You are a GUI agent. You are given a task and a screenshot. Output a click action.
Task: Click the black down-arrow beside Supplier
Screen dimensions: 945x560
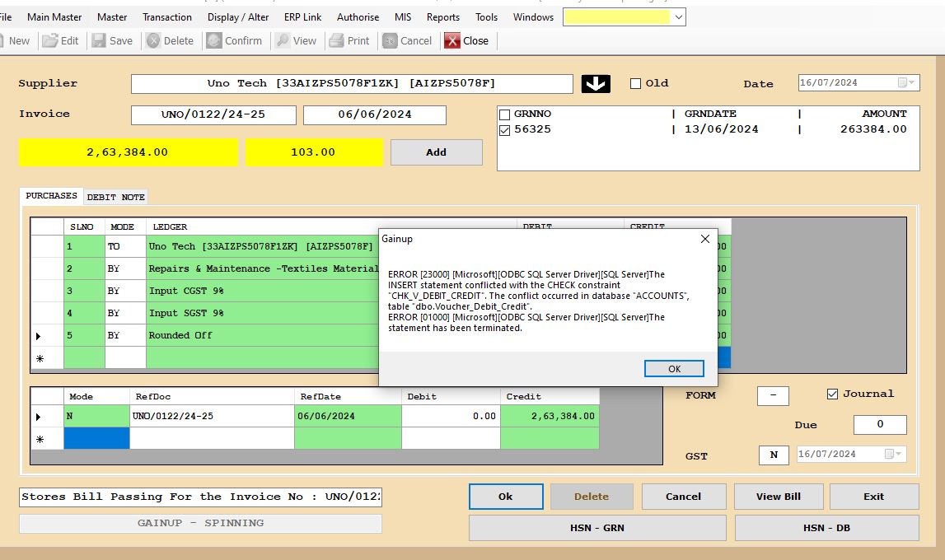(596, 83)
